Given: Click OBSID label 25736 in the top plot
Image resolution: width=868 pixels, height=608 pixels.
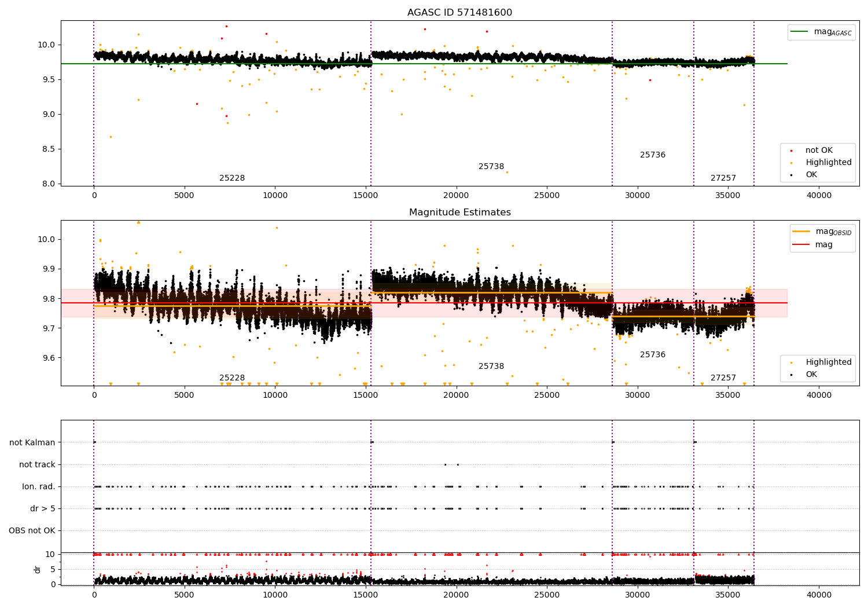Looking at the screenshot, I should pyautogui.click(x=653, y=155).
